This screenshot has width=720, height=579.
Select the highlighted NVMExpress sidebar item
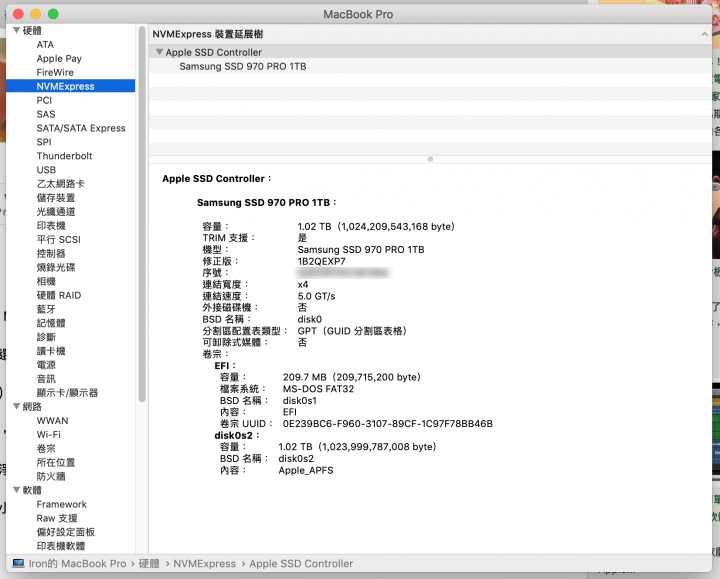coord(71,86)
